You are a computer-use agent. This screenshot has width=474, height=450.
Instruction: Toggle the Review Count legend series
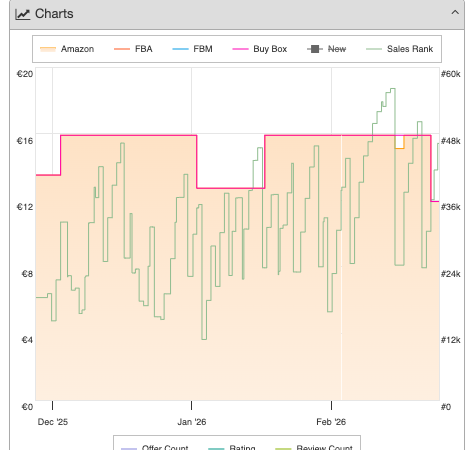click(x=314, y=447)
